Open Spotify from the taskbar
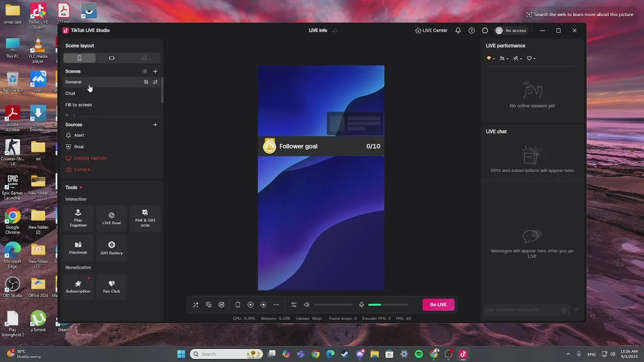 [419, 354]
